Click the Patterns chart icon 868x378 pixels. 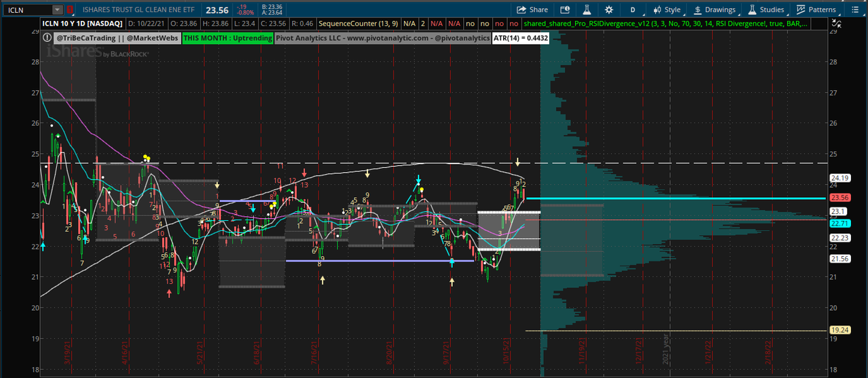802,10
